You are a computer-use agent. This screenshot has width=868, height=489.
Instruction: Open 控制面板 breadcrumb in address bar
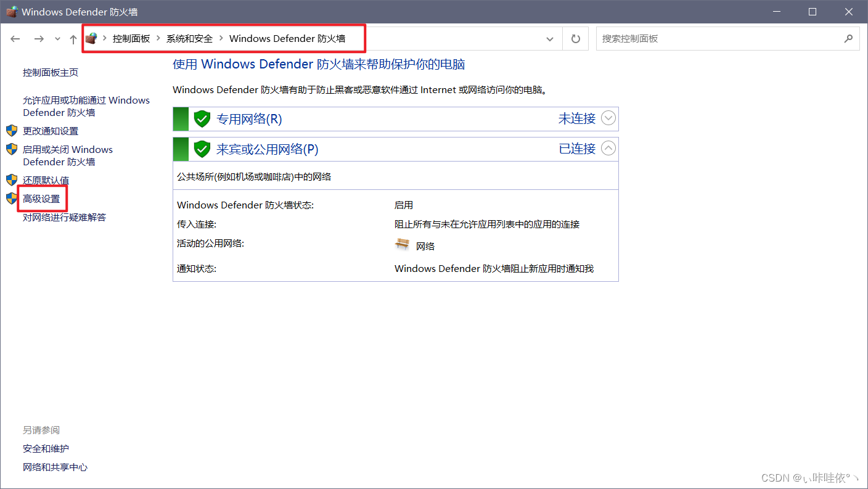[131, 38]
